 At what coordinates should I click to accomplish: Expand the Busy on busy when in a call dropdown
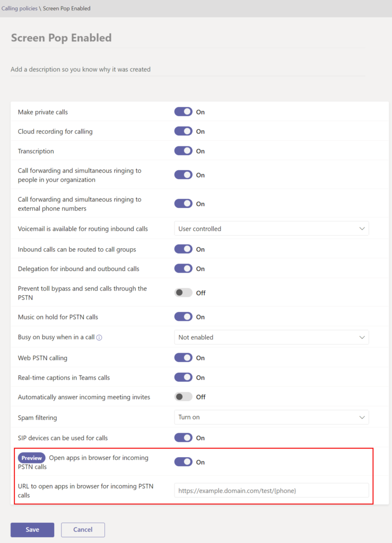(x=271, y=337)
